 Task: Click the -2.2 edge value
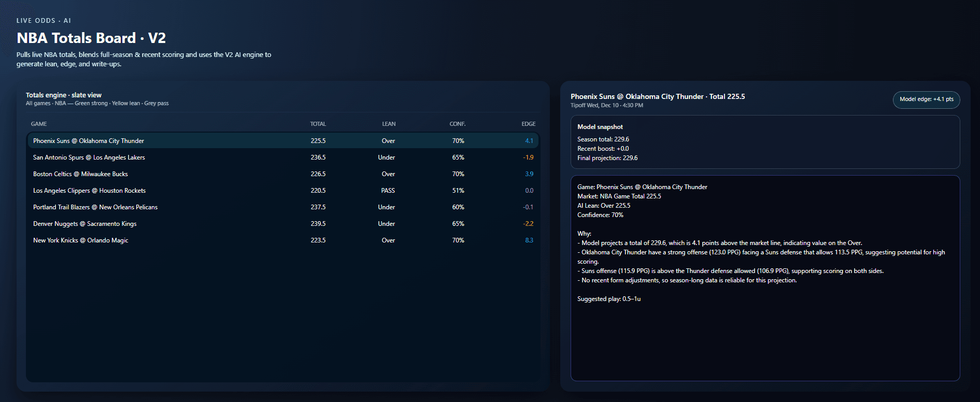(528, 224)
